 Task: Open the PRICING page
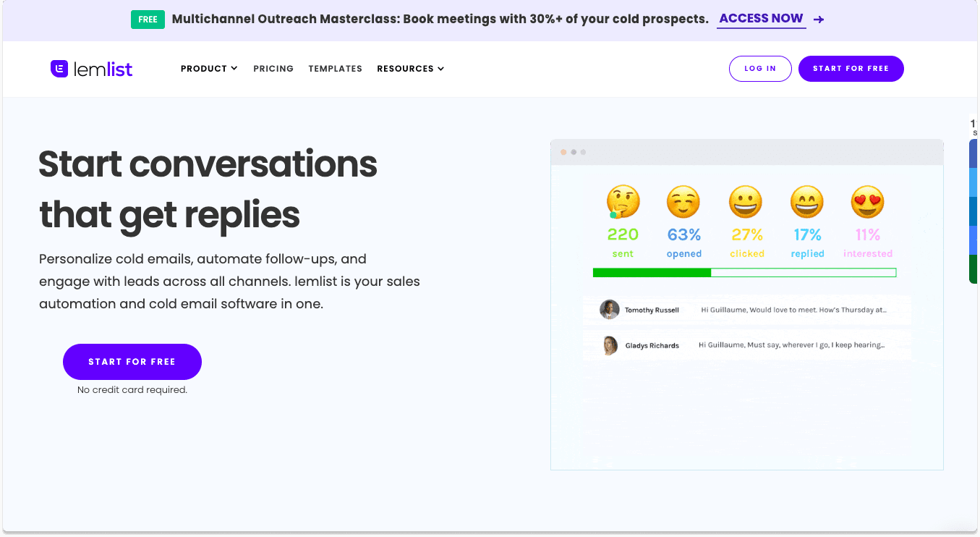pos(273,69)
